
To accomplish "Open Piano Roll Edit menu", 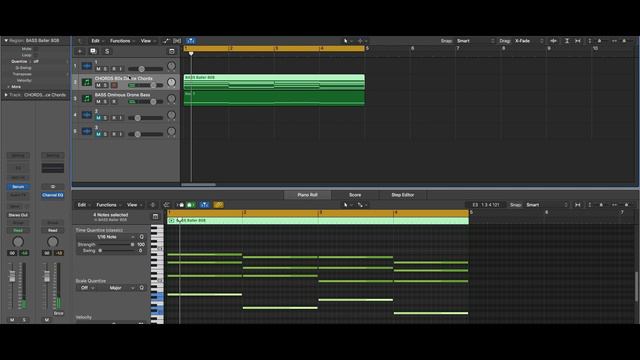I will [x=83, y=205].
